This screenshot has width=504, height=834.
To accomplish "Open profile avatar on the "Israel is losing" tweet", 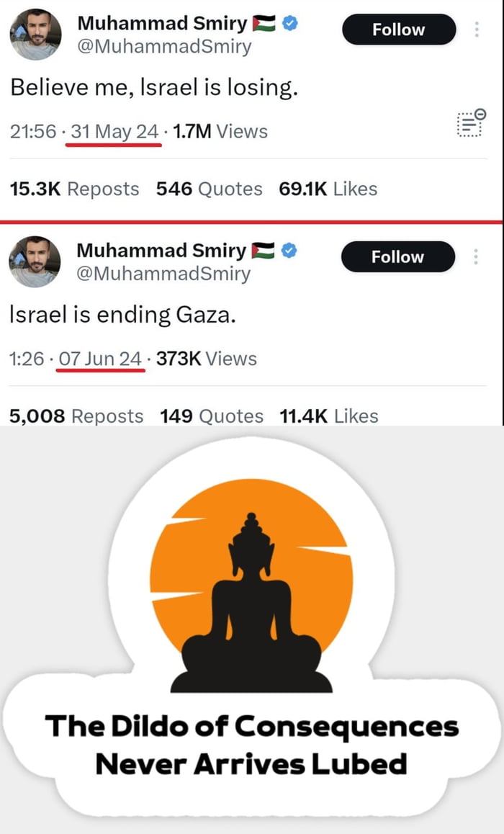I will click(35, 35).
